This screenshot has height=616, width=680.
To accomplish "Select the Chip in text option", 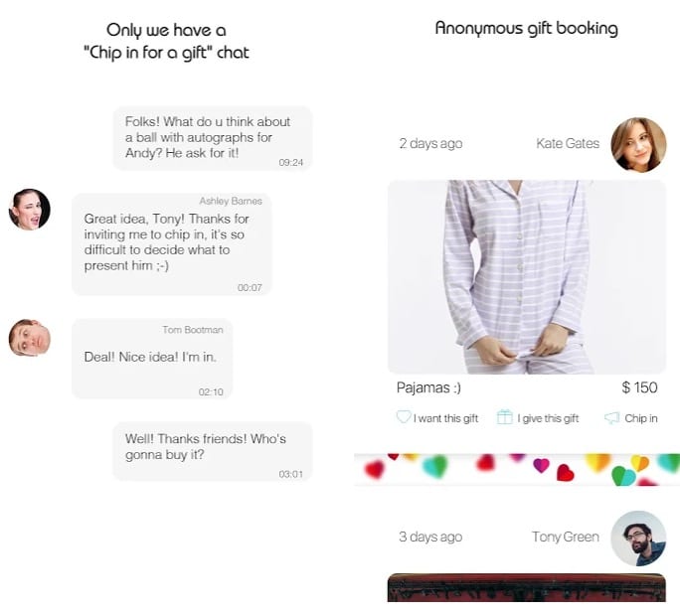I will click(x=641, y=418).
